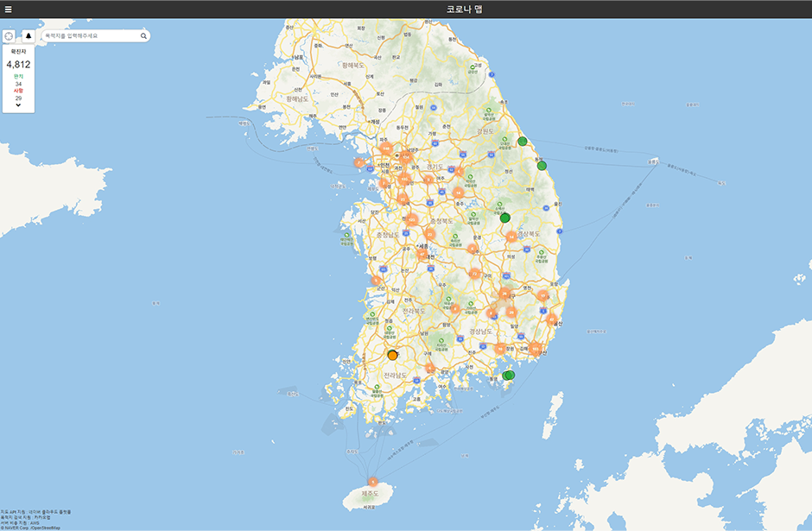Click the search magnifier icon
The image size is (812, 531).
pos(143,36)
